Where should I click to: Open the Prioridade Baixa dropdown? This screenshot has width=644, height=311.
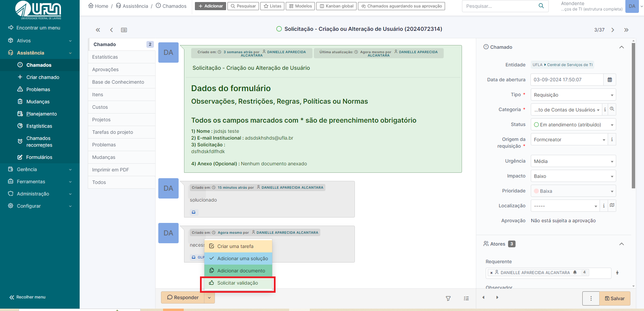pyautogui.click(x=573, y=191)
